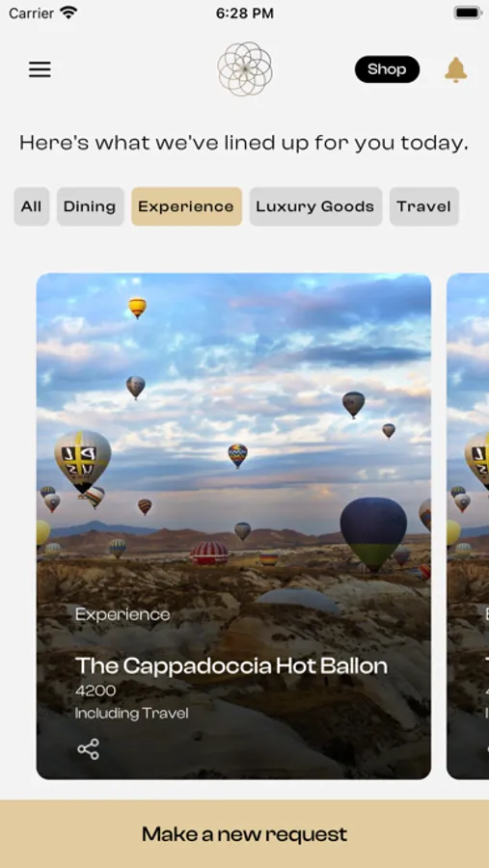The height and width of the screenshot is (868, 489).
Task: Show the Luxury Goods category
Action: click(x=315, y=206)
